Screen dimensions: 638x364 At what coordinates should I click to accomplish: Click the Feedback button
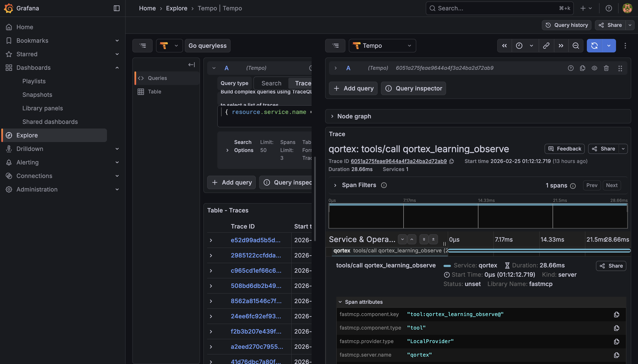point(564,149)
